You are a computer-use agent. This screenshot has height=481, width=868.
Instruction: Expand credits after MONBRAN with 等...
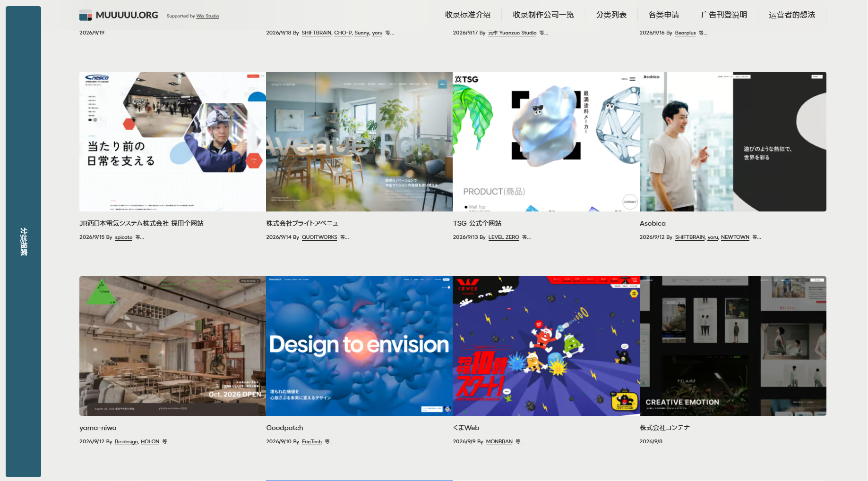520,442
